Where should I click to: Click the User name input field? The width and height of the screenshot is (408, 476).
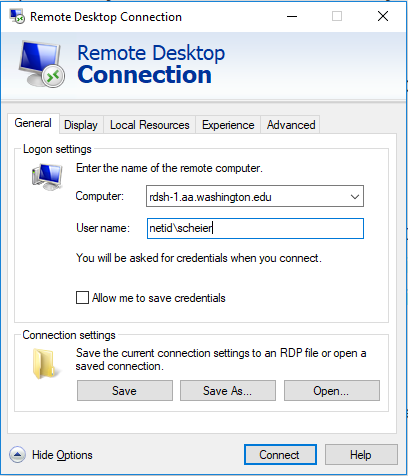click(255, 228)
